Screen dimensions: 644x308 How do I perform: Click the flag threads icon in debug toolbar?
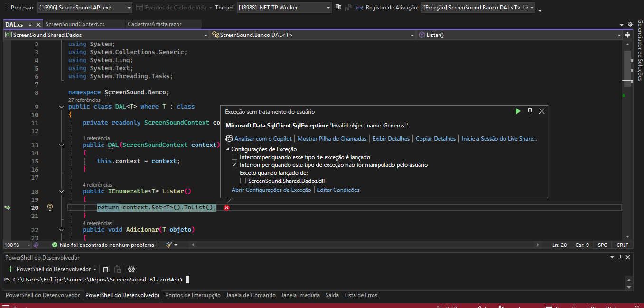pos(338,8)
